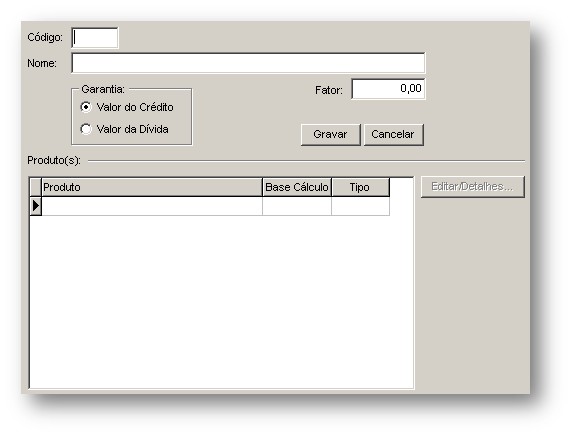
Task: Click the Fator value field
Action: pyautogui.click(x=388, y=89)
